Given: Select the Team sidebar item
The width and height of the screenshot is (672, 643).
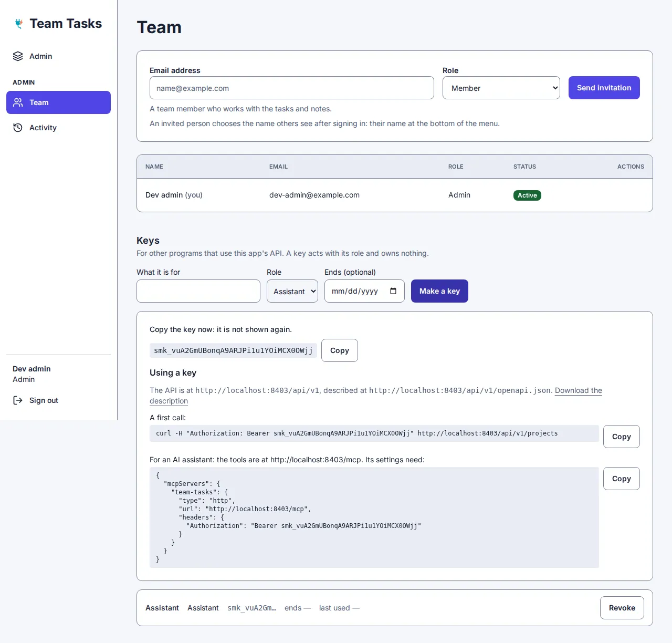Looking at the screenshot, I should tap(58, 102).
